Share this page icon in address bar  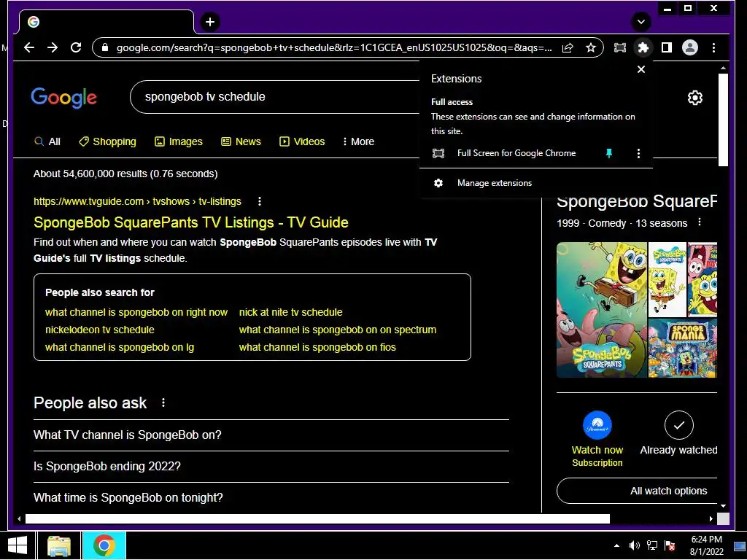568,47
